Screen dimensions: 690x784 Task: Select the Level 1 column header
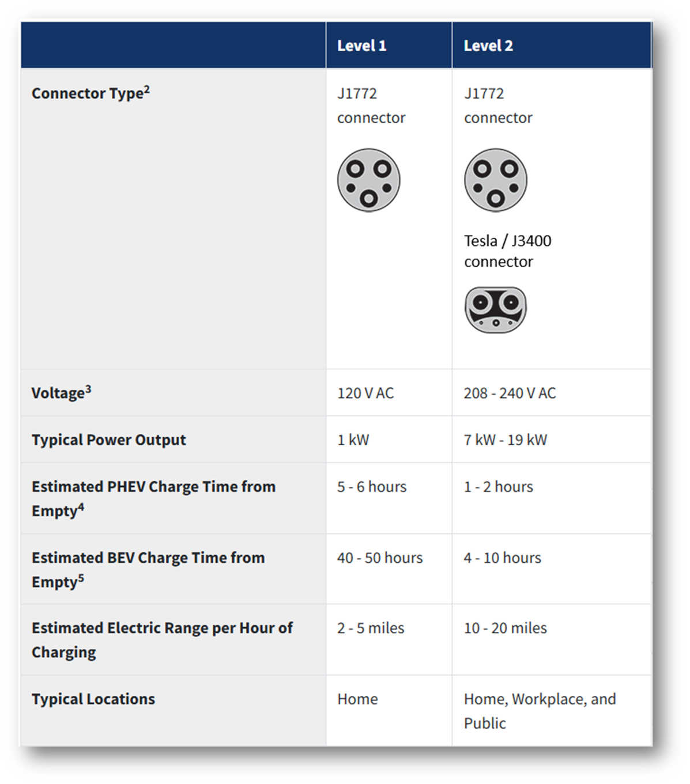361,46
